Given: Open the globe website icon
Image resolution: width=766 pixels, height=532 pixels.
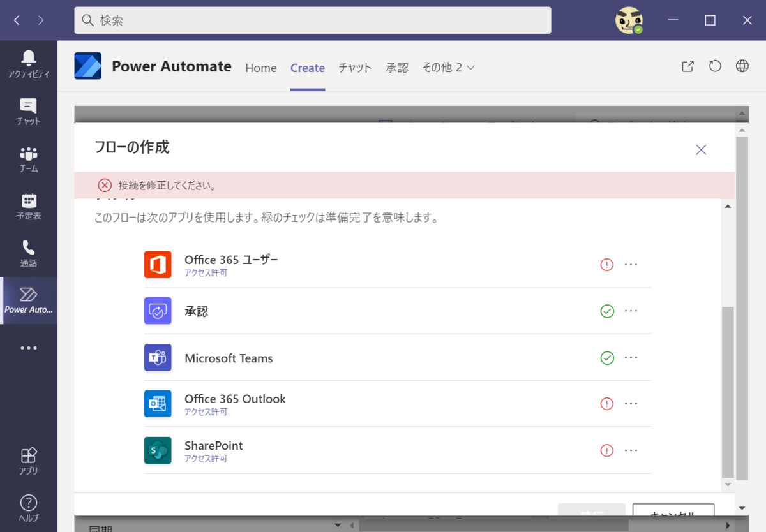Looking at the screenshot, I should [x=742, y=66].
